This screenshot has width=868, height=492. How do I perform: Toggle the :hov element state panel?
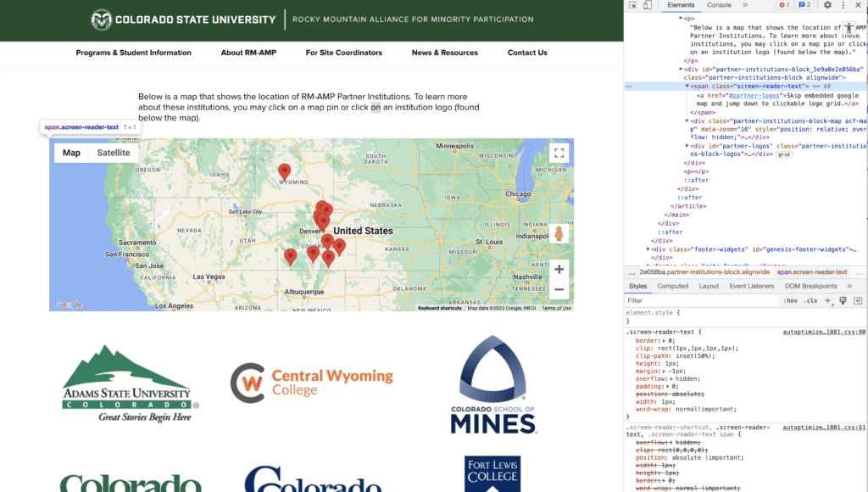790,300
